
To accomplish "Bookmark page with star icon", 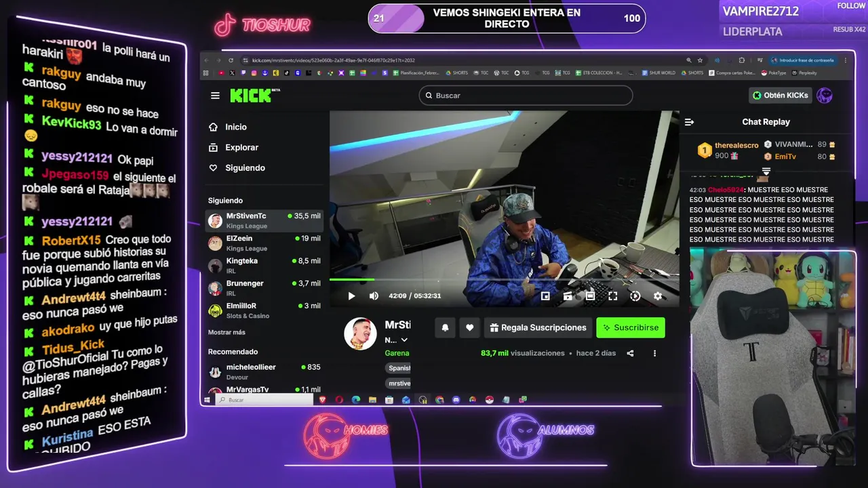I will point(700,60).
